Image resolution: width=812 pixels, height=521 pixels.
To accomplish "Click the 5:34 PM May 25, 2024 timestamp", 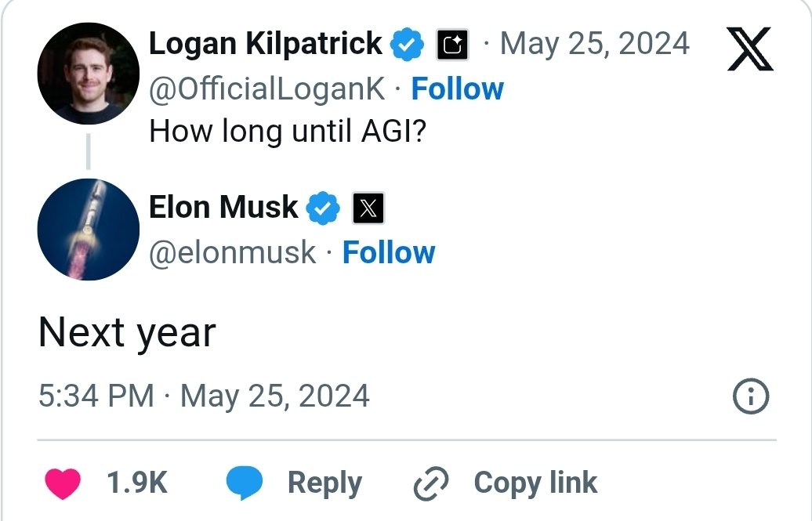I will [x=204, y=396].
